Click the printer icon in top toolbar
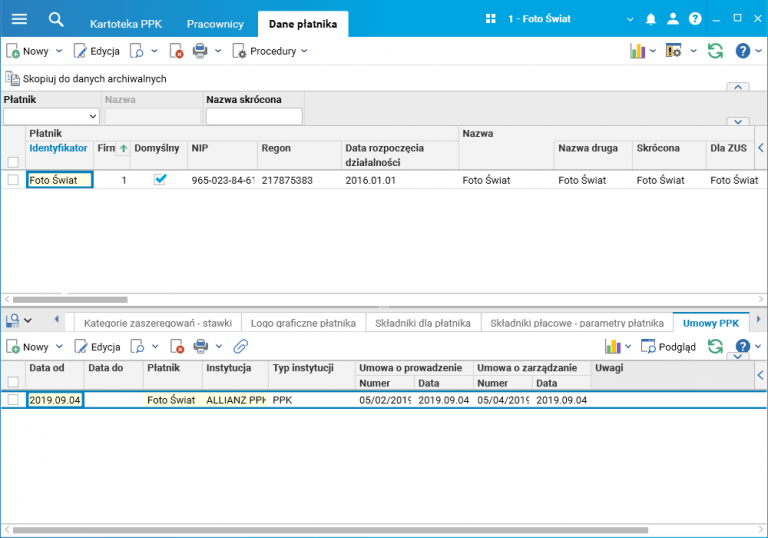This screenshot has height=538, width=768. 200,51
